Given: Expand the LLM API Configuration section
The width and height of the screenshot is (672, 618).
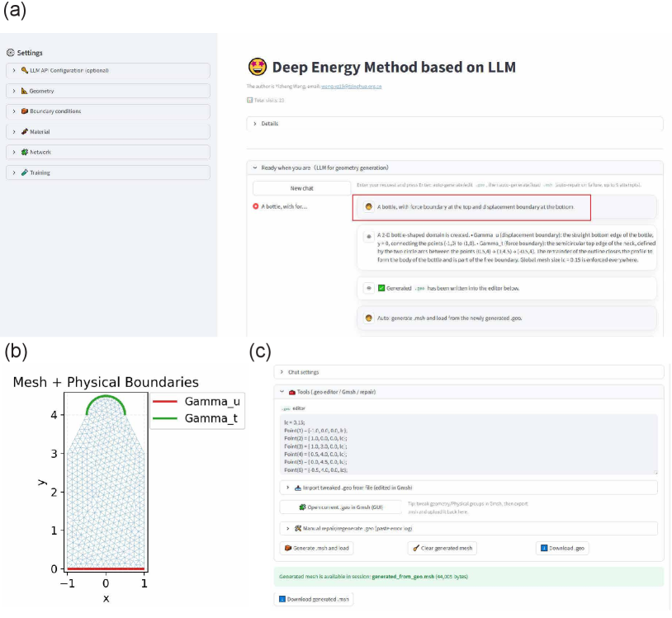Looking at the screenshot, I should coord(108,70).
